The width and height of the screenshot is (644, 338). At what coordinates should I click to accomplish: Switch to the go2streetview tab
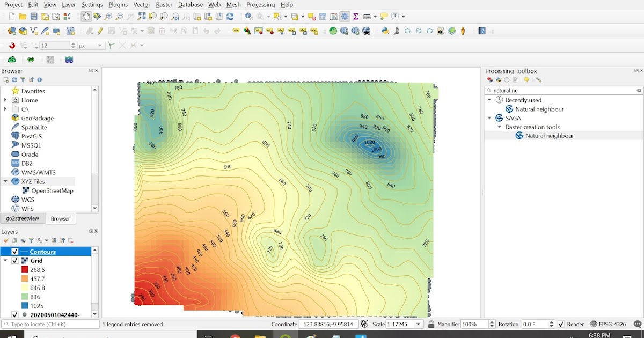click(x=23, y=218)
